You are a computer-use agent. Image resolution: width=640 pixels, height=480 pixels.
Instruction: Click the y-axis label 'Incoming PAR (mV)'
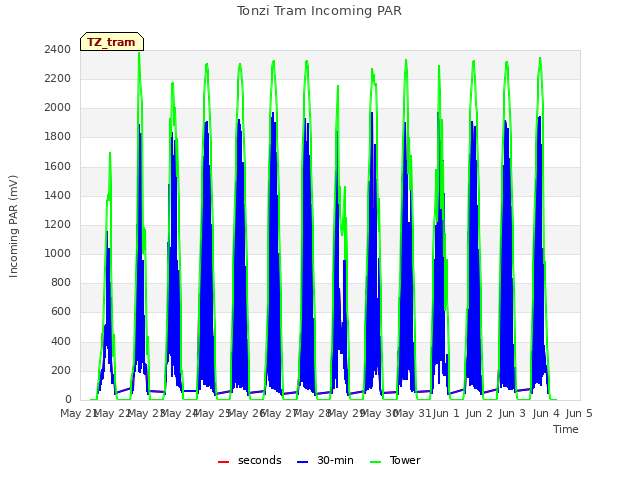pos(13,226)
